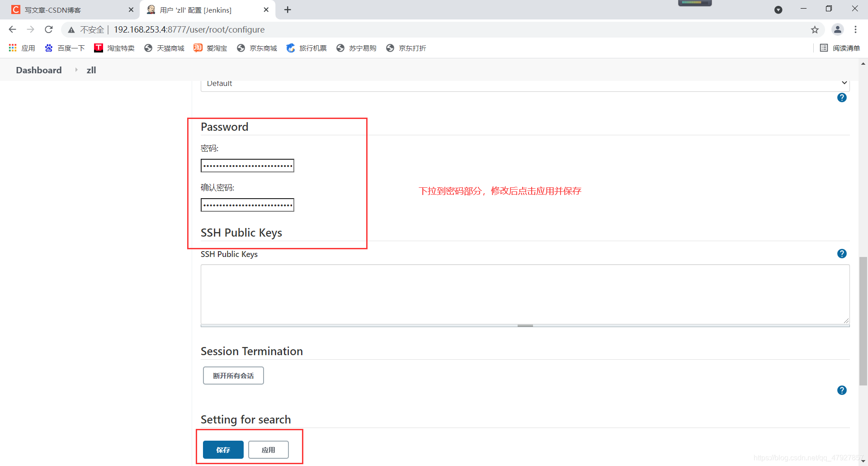This screenshot has height=466, width=868.
Task: Click the 保存 save button
Action: [x=223, y=450]
